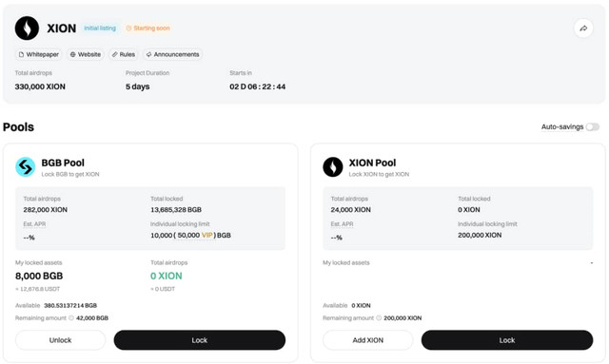The width and height of the screenshot is (609, 364).
Task: Click the Auto-savings label
Action: (562, 127)
